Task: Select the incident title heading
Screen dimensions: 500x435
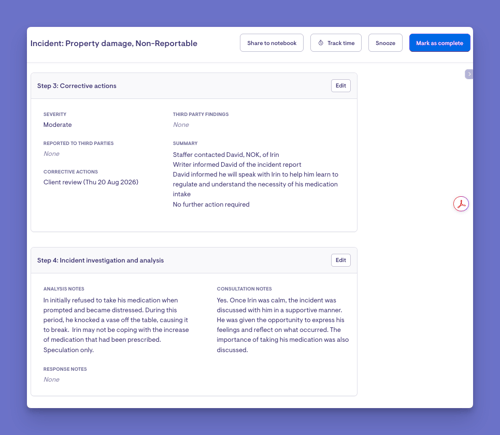Action: click(x=114, y=43)
